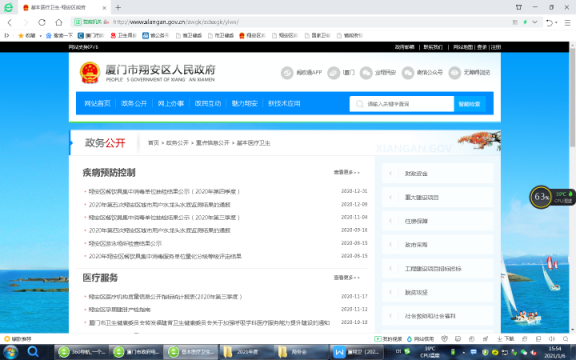Click the browser forward arrow
The image size is (576, 360).
26,22
